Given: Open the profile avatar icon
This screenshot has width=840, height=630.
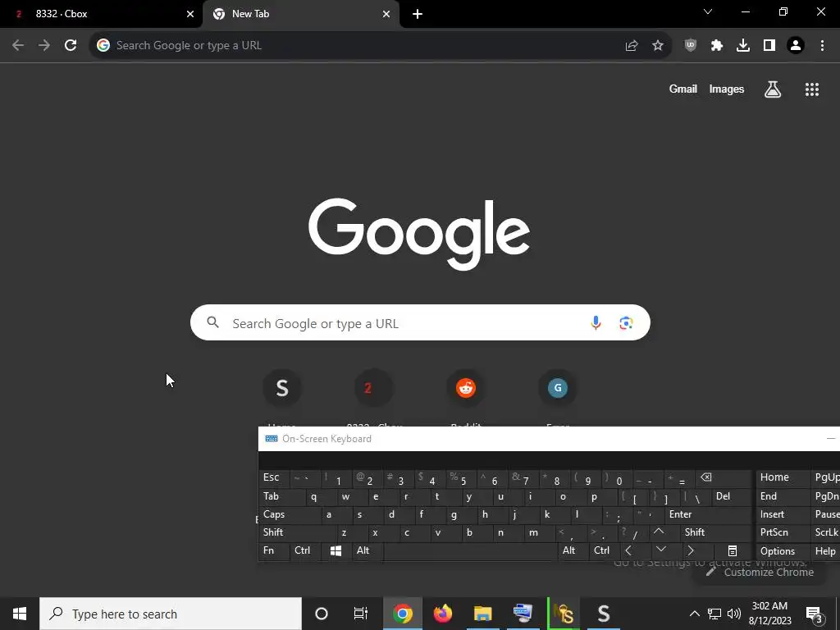Looking at the screenshot, I should pyautogui.click(x=796, y=46).
